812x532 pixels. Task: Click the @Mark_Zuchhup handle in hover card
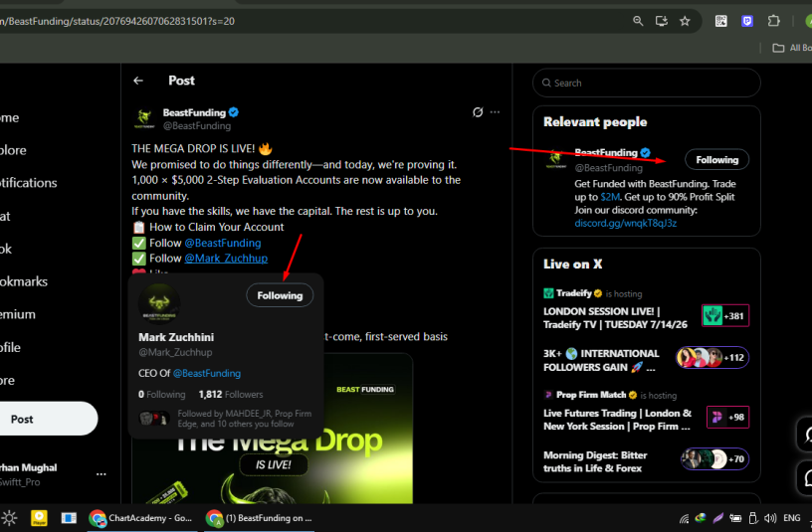pyautogui.click(x=175, y=352)
